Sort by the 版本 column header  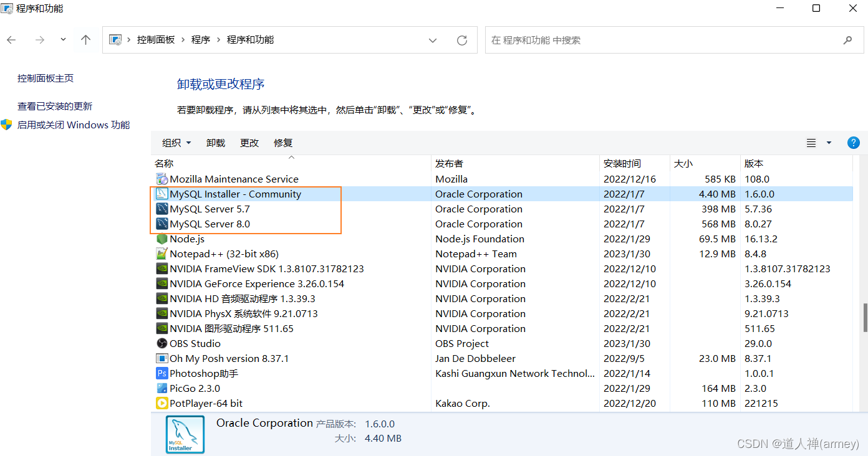coord(796,164)
